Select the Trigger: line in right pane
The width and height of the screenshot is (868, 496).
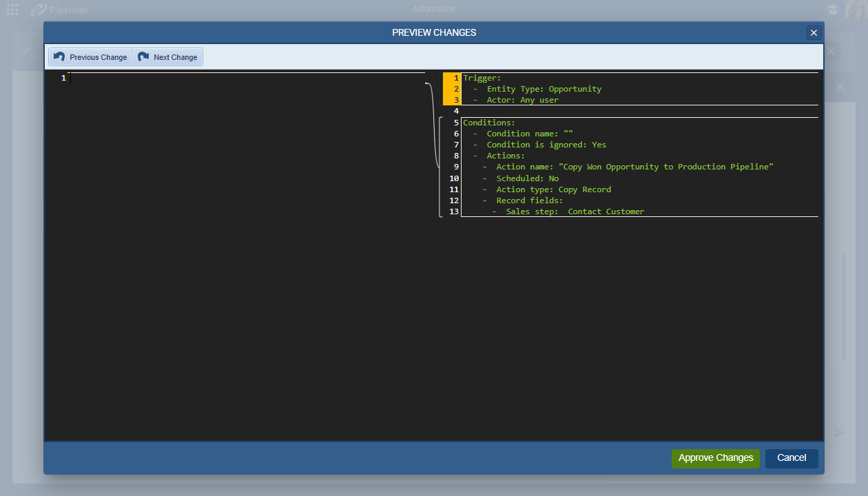482,78
